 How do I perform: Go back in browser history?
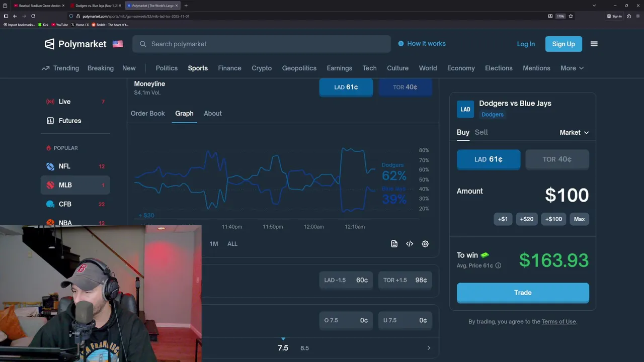pyautogui.click(x=15, y=16)
